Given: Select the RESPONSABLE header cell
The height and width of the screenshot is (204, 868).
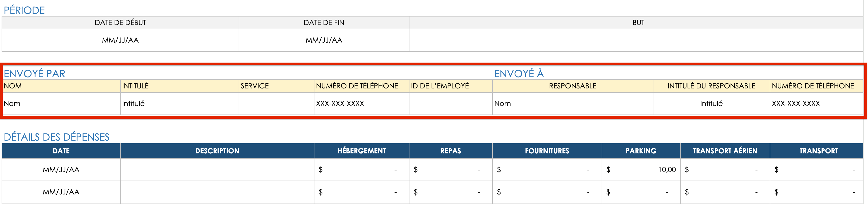Looking at the screenshot, I should (573, 86).
